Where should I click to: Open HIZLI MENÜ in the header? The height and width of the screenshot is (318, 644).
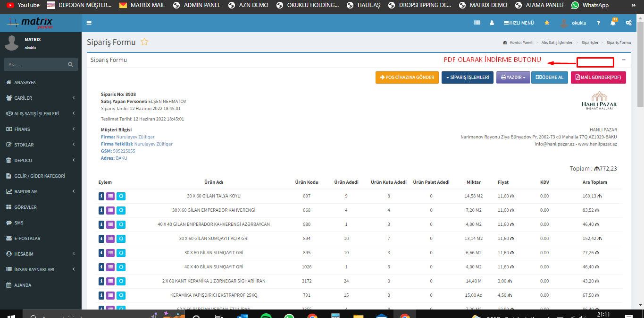click(x=519, y=23)
